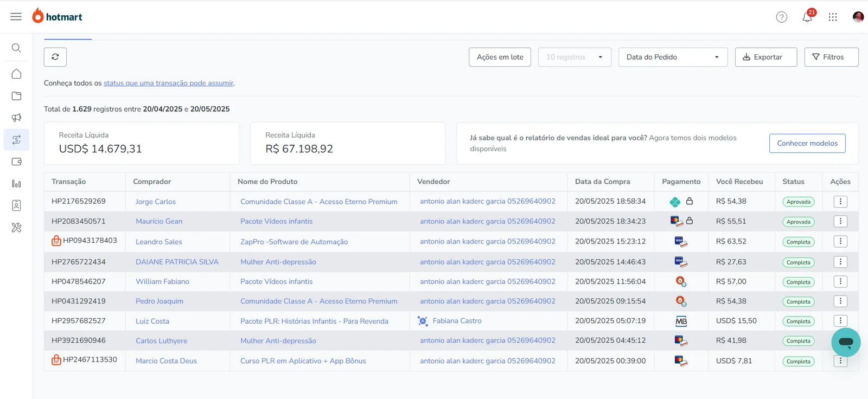Viewport: 868px width, 399px height.
Task: Click affiliate icon next to Fabiana Castro
Action: point(423,321)
